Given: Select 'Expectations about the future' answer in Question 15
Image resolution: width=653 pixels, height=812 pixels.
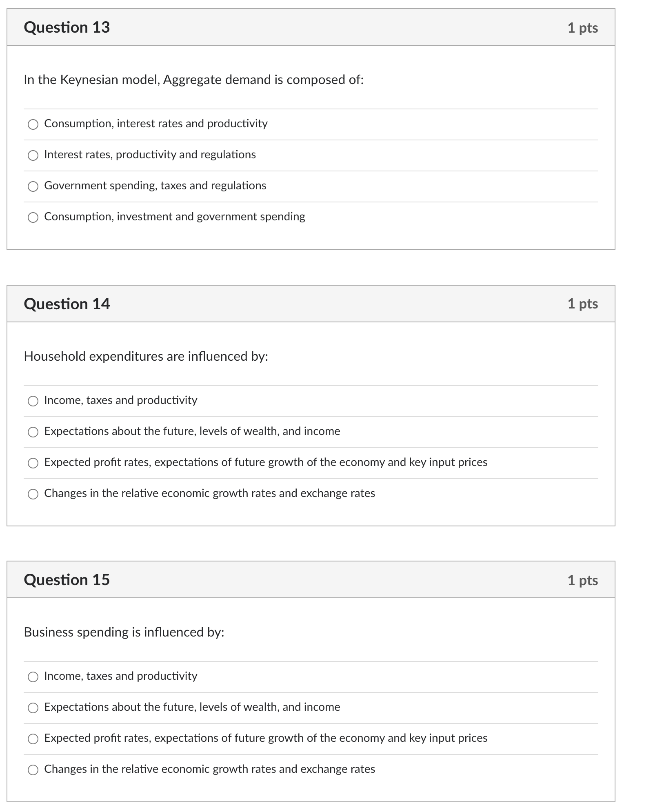Looking at the screenshot, I should pyautogui.click(x=33, y=708).
